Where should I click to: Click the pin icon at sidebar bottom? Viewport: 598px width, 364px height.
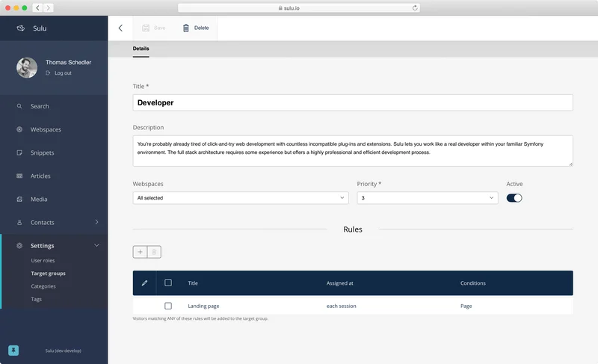(13, 350)
